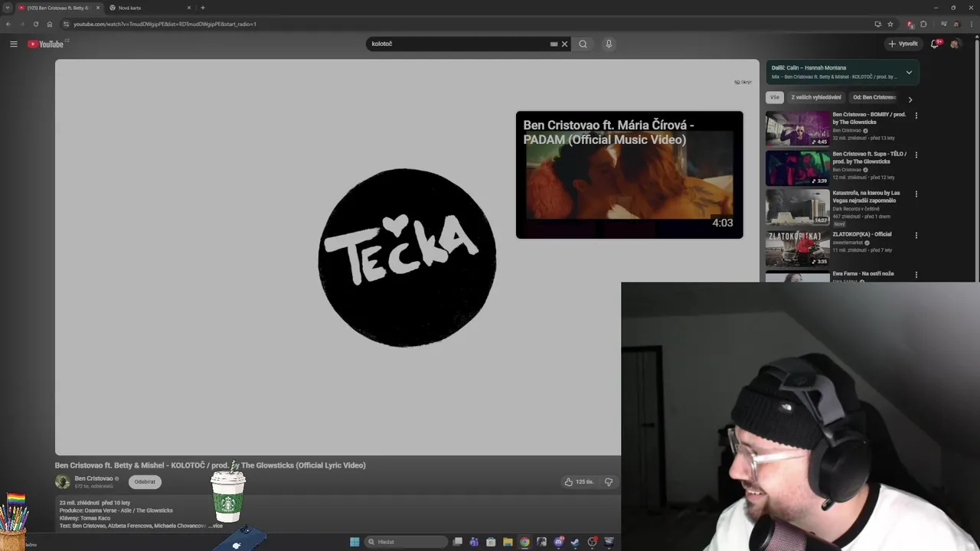Close the Nová karta tab
This screenshot has height=551, width=980.
189,8
